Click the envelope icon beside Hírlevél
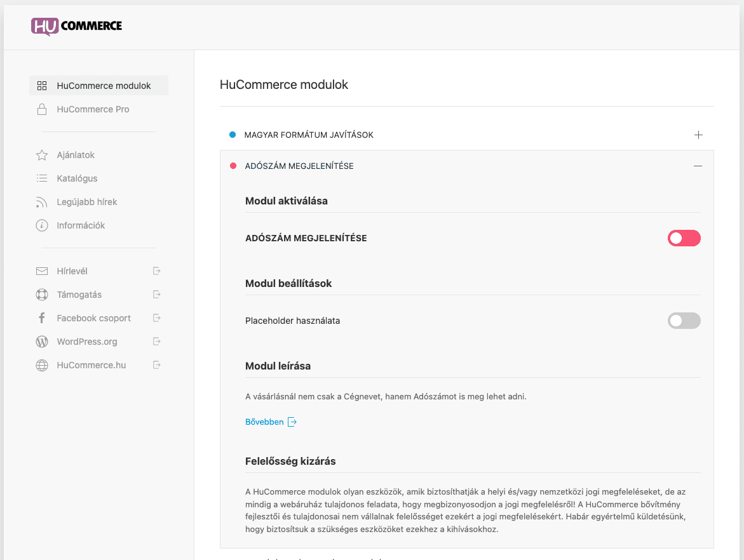 (x=42, y=271)
